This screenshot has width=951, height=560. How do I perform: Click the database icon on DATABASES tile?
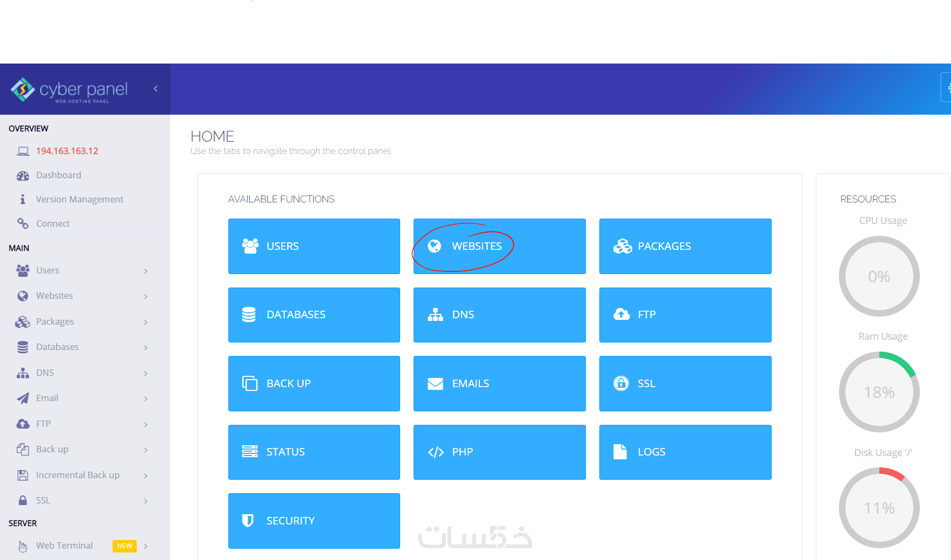click(x=249, y=314)
